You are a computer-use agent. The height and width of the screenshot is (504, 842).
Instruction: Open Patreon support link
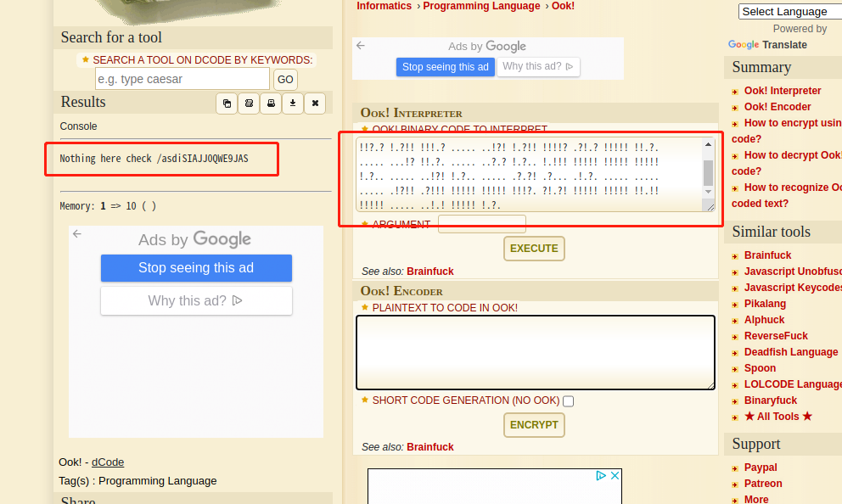click(762, 483)
